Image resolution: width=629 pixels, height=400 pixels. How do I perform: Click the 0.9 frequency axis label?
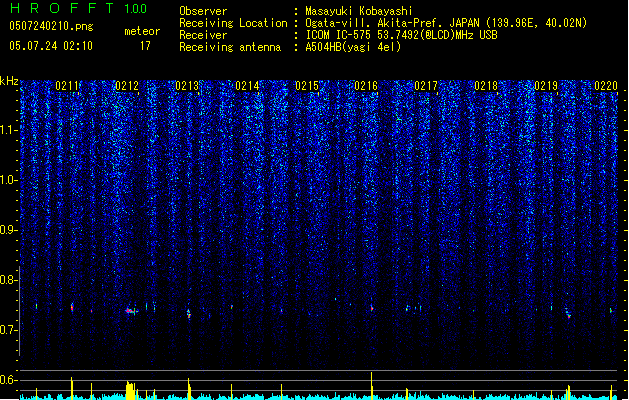coord(9,230)
